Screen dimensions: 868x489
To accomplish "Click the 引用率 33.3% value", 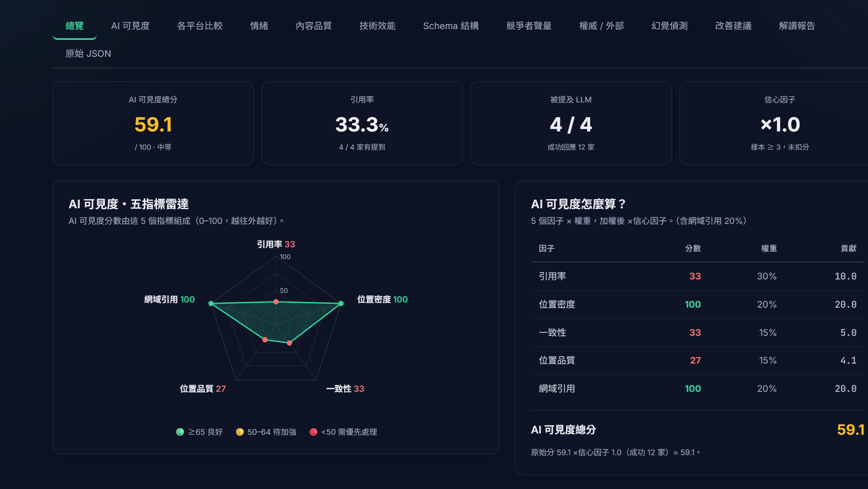I will [x=362, y=125].
